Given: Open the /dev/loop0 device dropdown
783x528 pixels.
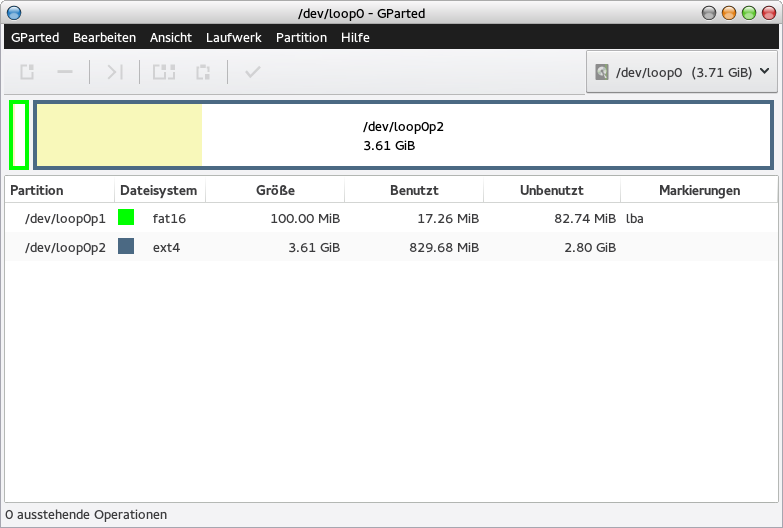Looking at the screenshot, I should coord(682,72).
